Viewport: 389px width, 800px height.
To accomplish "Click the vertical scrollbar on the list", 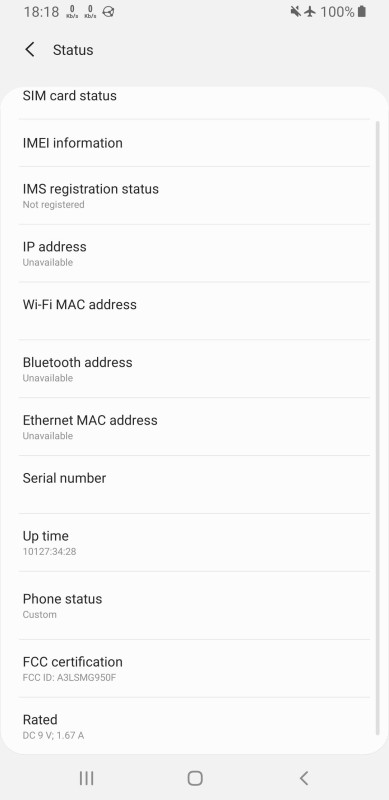I will tap(377, 428).
